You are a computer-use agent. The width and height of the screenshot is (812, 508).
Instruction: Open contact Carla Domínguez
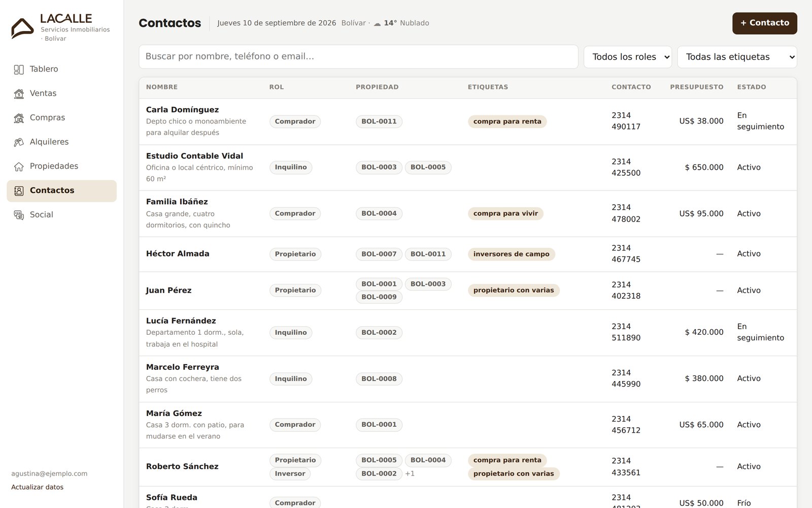click(x=182, y=110)
